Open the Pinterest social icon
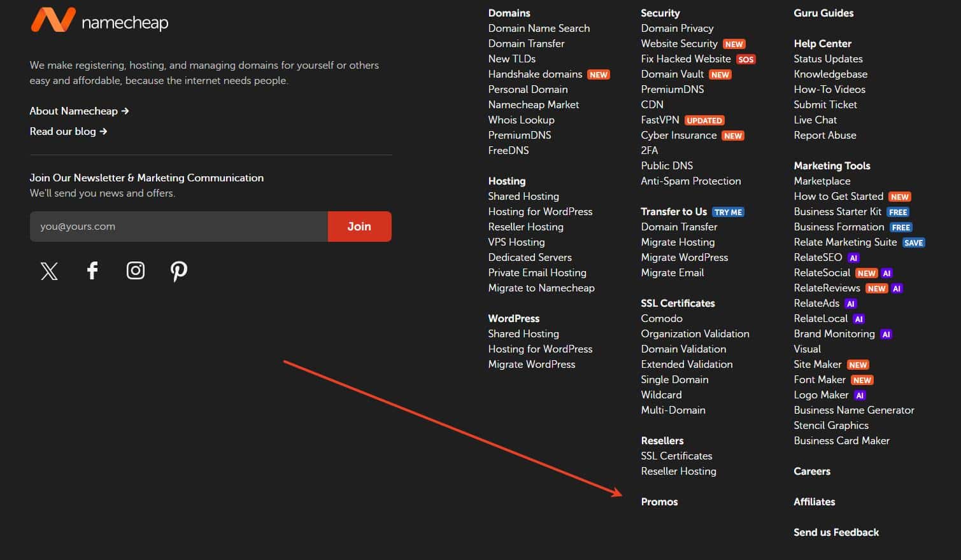 tap(179, 271)
